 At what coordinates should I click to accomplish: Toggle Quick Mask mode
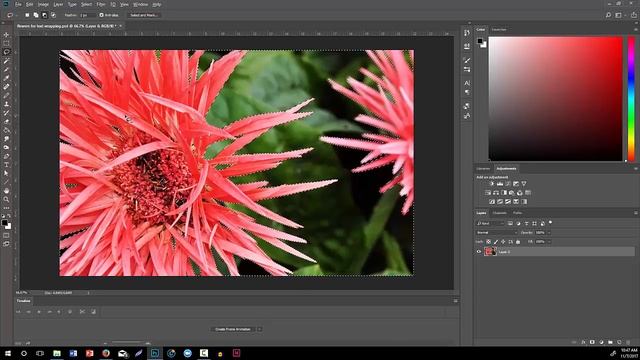pyautogui.click(x=6, y=236)
